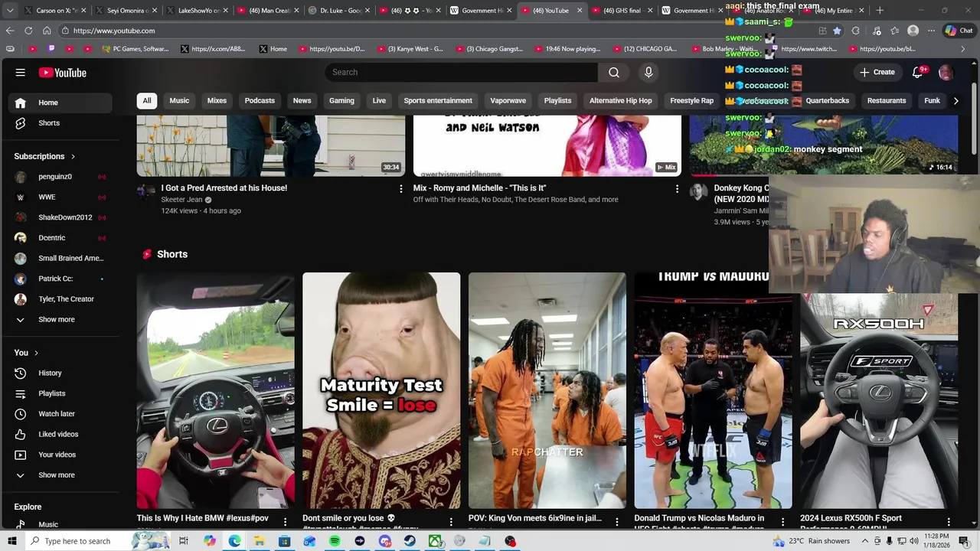Switch to Carson on X tab

pos(56,11)
